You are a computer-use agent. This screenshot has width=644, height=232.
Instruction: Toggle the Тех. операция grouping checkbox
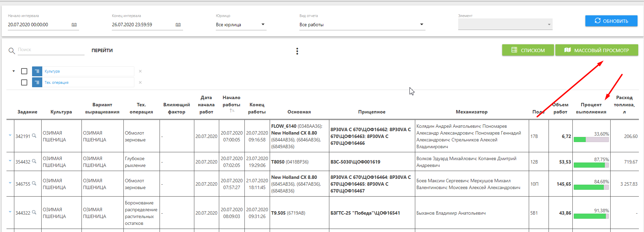pyautogui.click(x=24, y=82)
